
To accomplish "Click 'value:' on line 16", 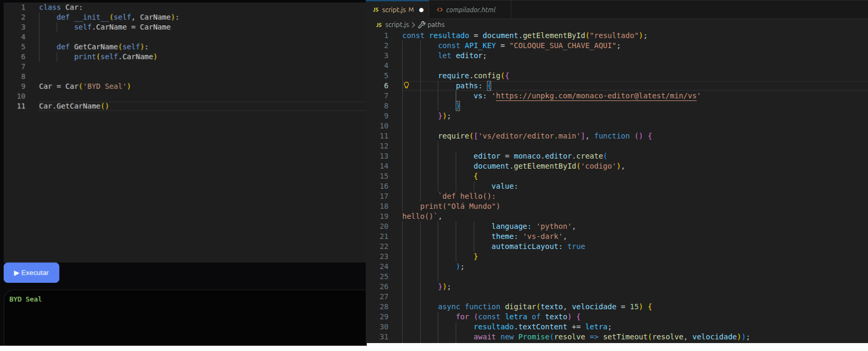I will (504, 186).
